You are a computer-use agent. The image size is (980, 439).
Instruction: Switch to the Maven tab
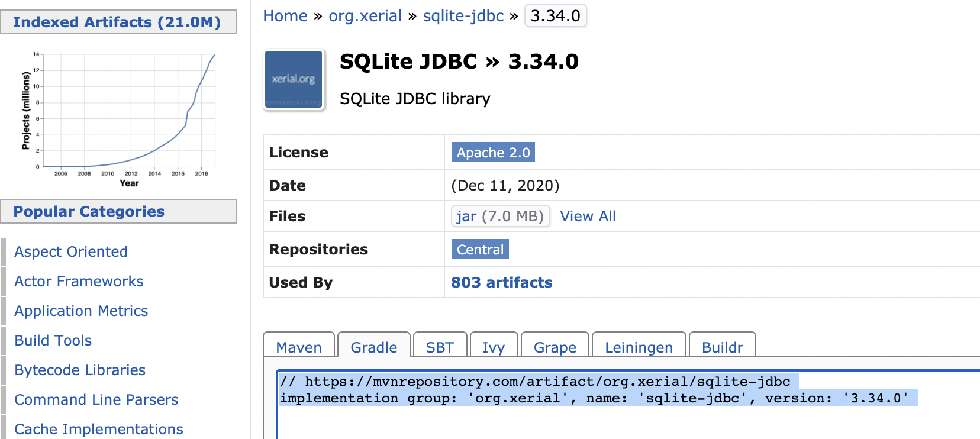[x=299, y=346]
